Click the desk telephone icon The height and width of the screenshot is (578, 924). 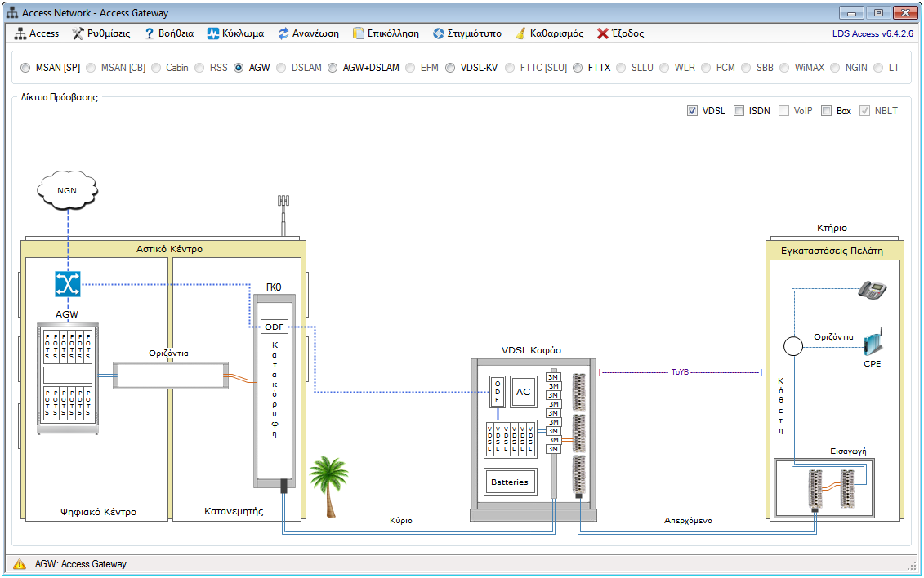tap(872, 289)
